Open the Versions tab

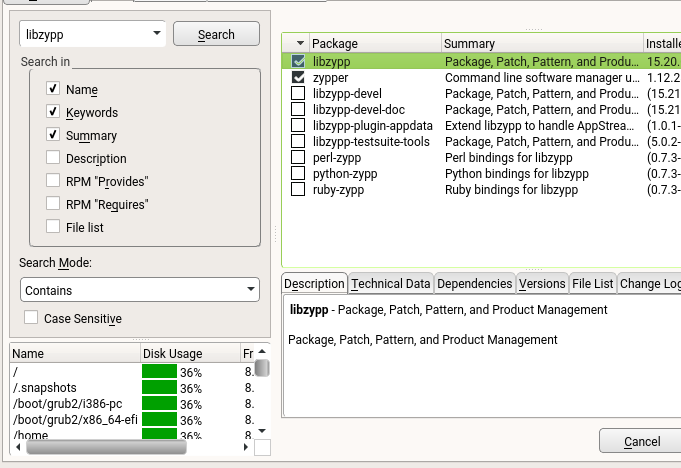click(542, 283)
